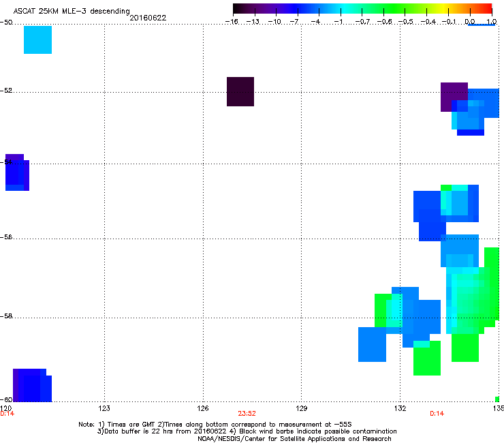
Task: Click the red 23:52 time label
Action: pyautogui.click(x=247, y=414)
